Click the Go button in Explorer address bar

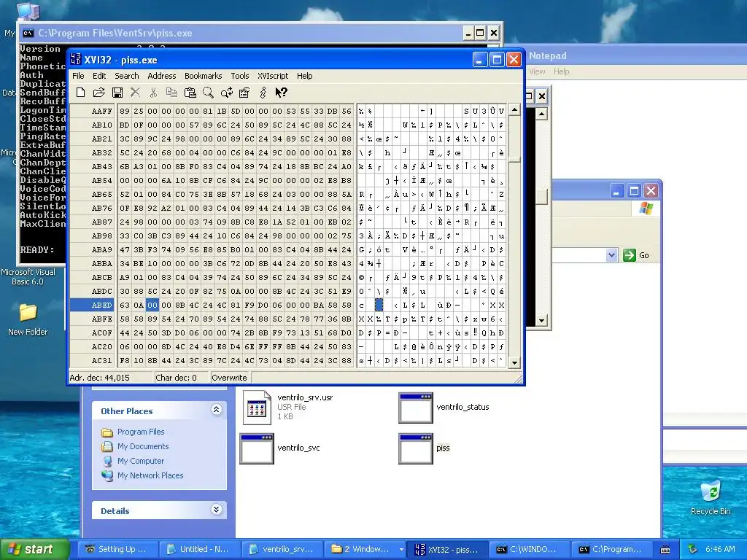(636, 255)
